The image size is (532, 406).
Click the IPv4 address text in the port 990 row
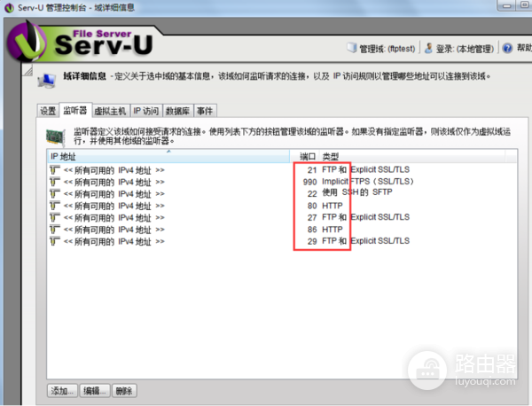(114, 182)
